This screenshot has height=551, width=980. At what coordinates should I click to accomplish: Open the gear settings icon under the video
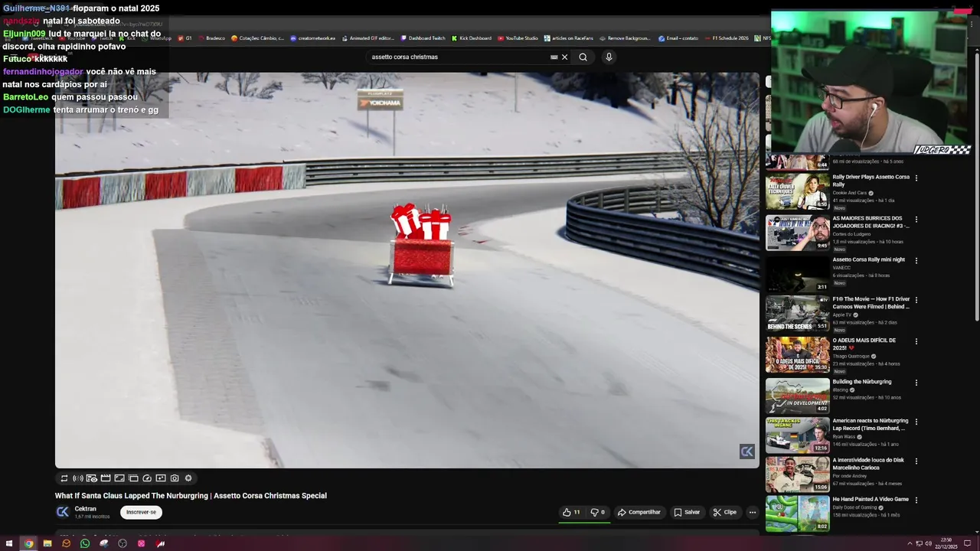tap(188, 478)
